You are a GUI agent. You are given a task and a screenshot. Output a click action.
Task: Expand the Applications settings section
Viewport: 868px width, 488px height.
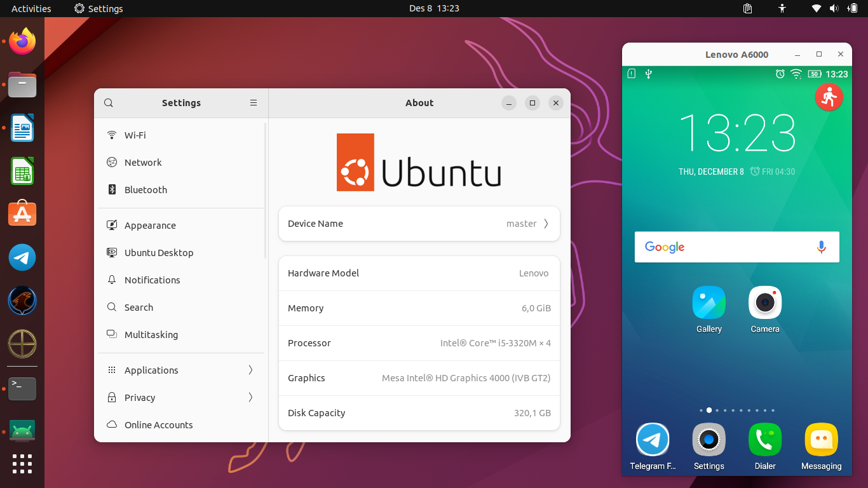180,370
